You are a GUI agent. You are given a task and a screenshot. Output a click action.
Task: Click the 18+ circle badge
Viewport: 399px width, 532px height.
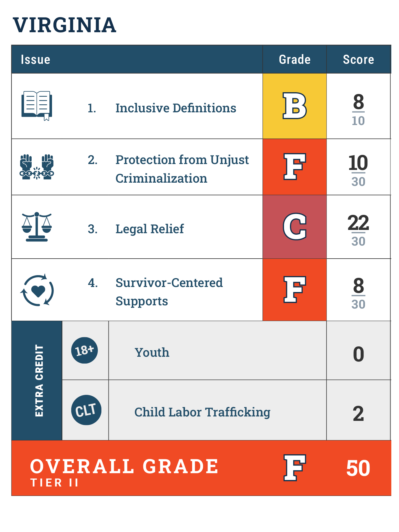(85, 351)
